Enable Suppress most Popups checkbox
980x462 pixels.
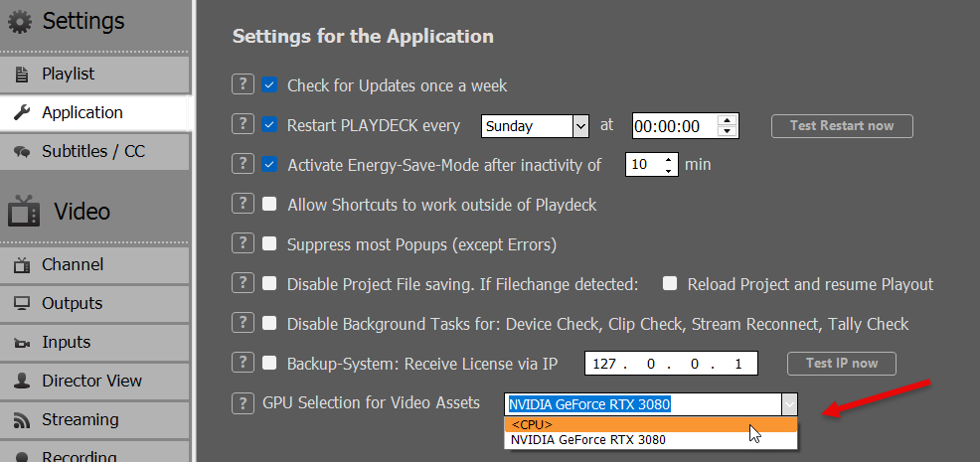pyautogui.click(x=269, y=243)
